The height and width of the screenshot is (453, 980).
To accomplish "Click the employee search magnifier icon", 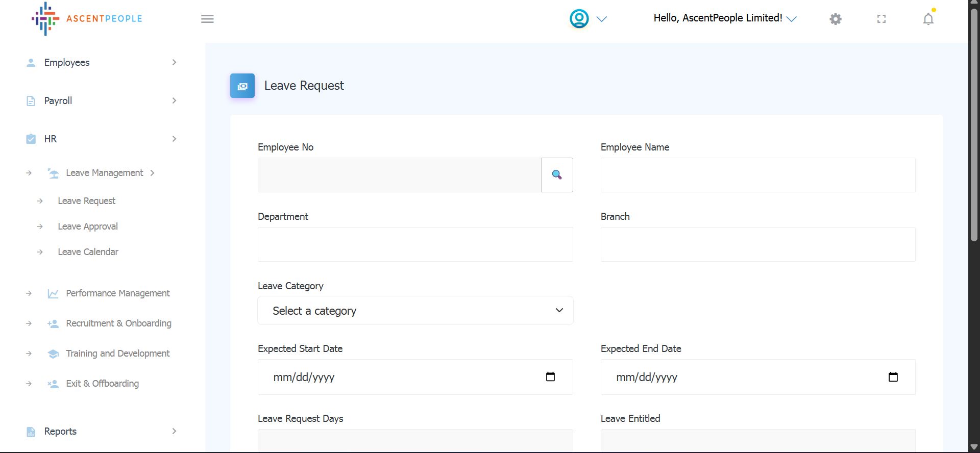I will (x=557, y=175).
